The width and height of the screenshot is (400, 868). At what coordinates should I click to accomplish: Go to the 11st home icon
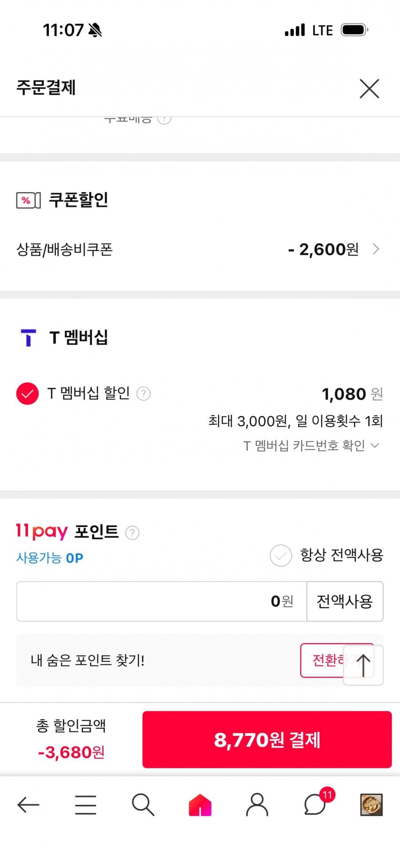200,805
